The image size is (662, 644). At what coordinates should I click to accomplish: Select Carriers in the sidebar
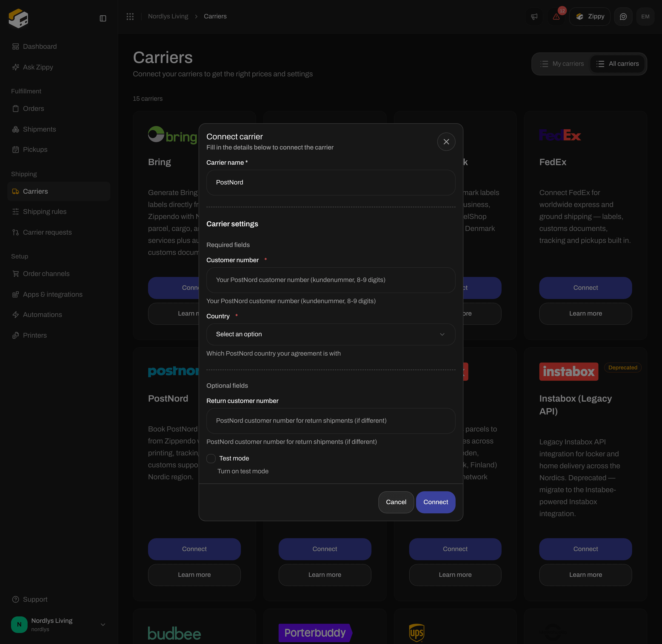click(59, 191)
